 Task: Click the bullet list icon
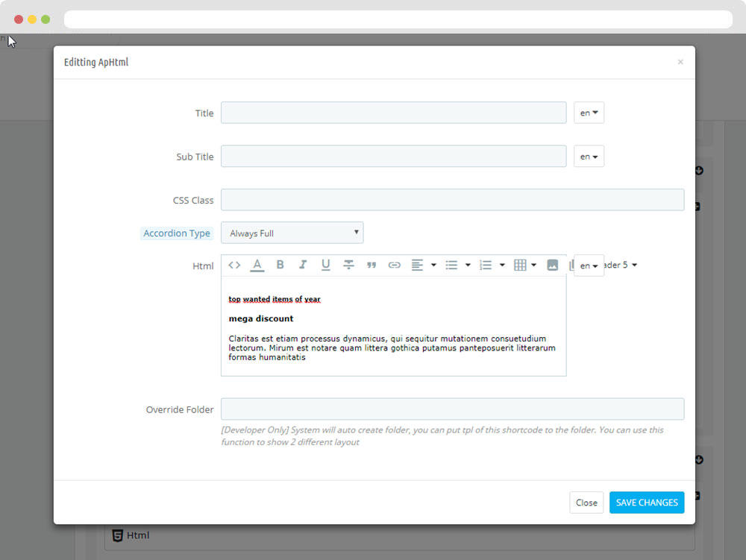(x=451, y=265)
